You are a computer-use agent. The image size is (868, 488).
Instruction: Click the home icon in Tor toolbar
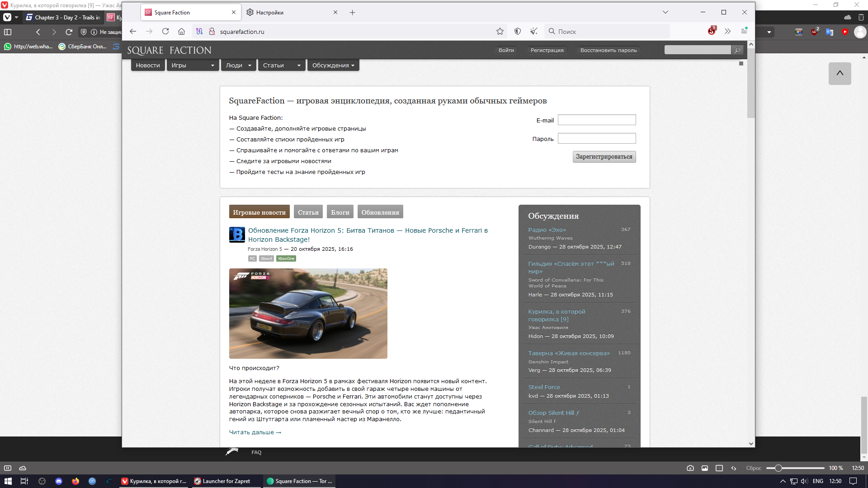point(181,31)
